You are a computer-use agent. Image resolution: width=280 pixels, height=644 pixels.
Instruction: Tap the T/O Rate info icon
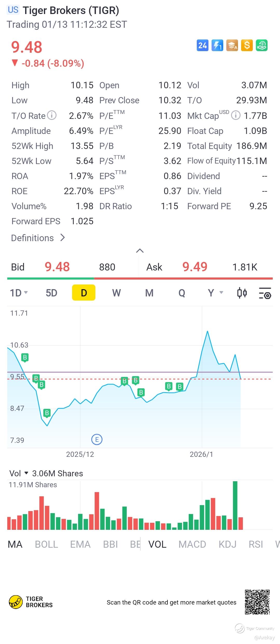52,115
